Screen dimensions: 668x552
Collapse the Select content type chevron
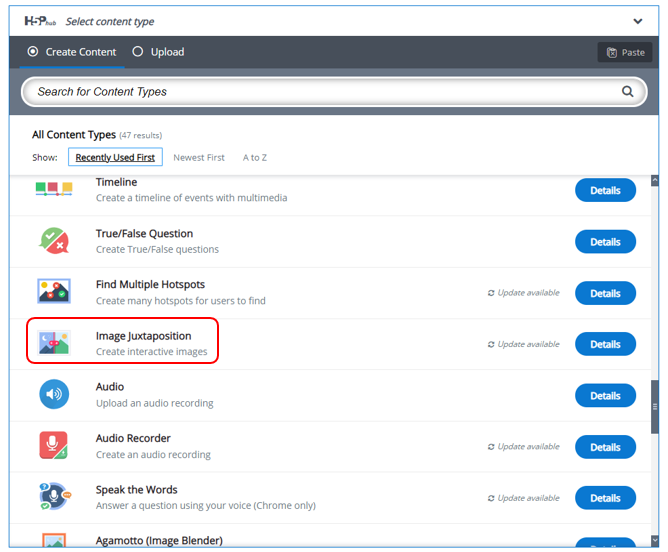pos(637,21)
